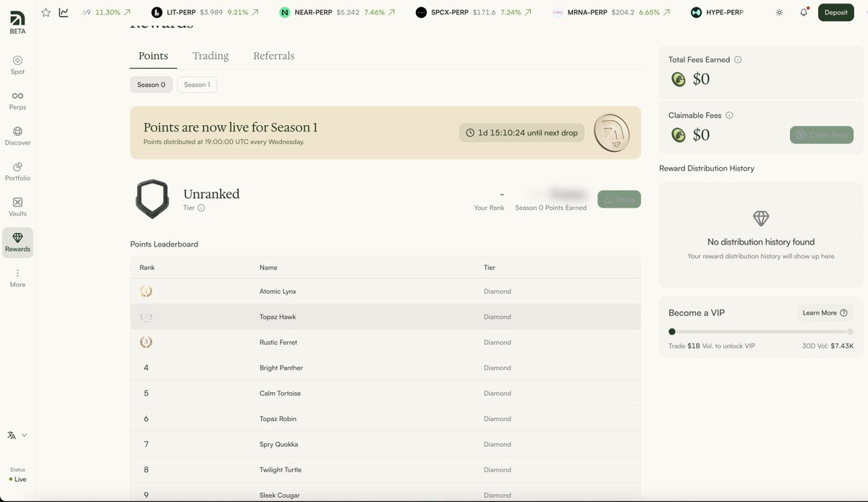This screenshot has width=868, height=502.
Task: Select the Rewards diamond in the sidebar
Action: [x=17, y=242]
